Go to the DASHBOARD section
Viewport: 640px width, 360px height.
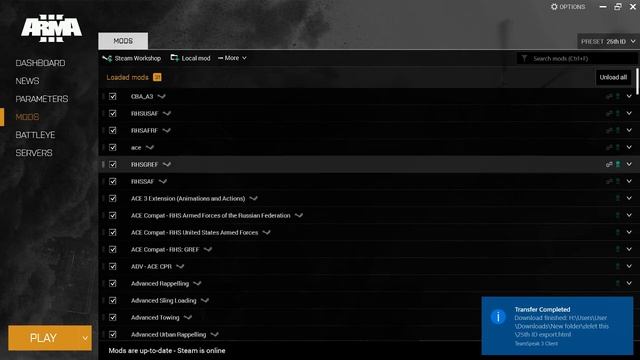(40, 63)
